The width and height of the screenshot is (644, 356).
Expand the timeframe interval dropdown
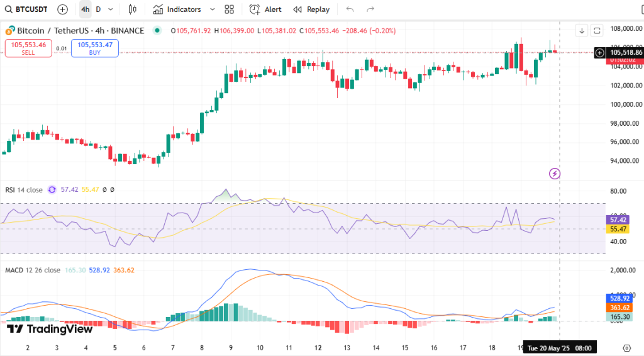coord(111,9)
